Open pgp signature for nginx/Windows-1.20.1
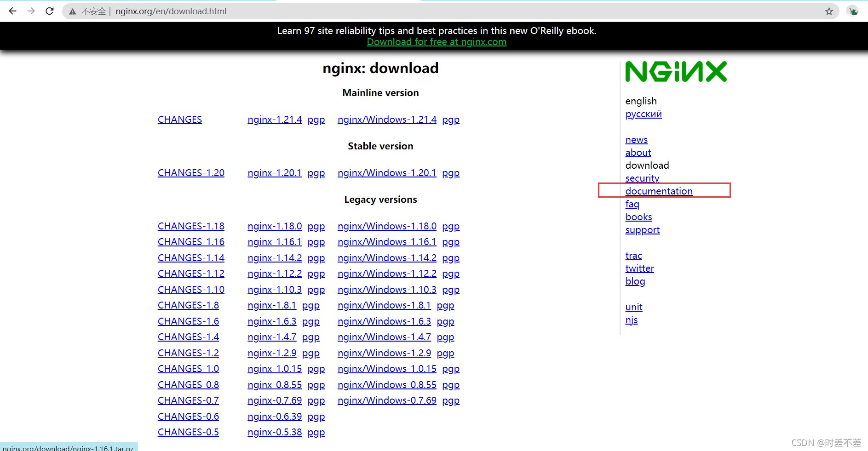Image resolution: width=868 pixels, height=451 pixels. 451,173
